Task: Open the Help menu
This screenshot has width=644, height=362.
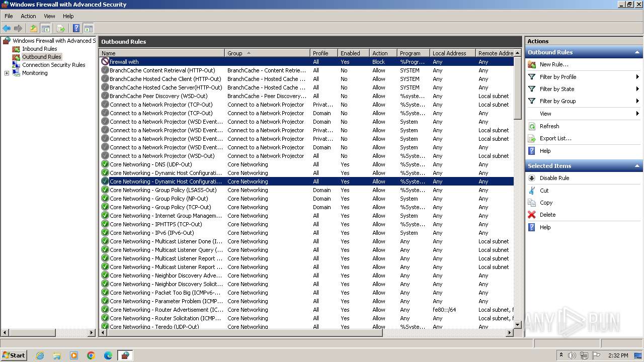Action: click(x=68, y=16)
